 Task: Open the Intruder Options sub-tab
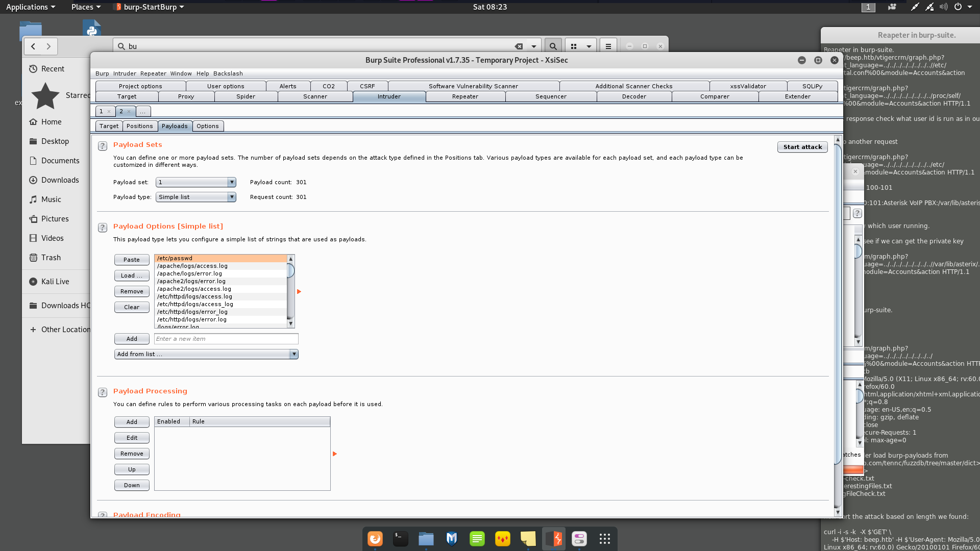pyautogui.click(x=207, y=126)
